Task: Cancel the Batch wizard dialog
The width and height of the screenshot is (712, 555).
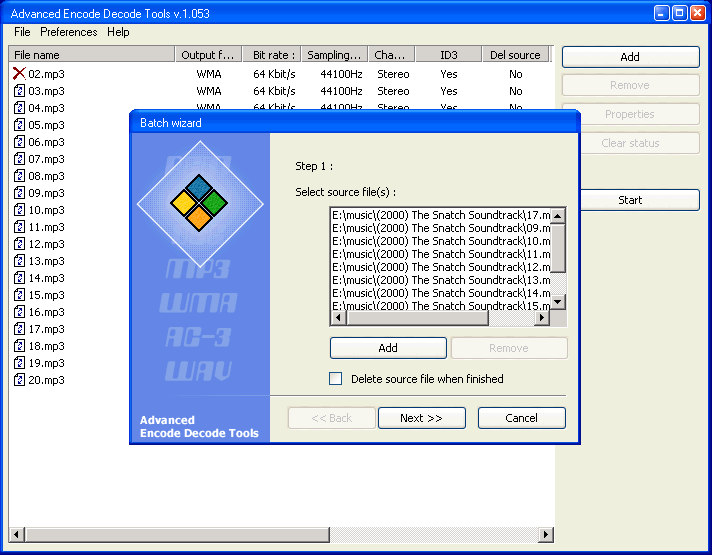Action: pyautogui.click(x=521, y=418)
